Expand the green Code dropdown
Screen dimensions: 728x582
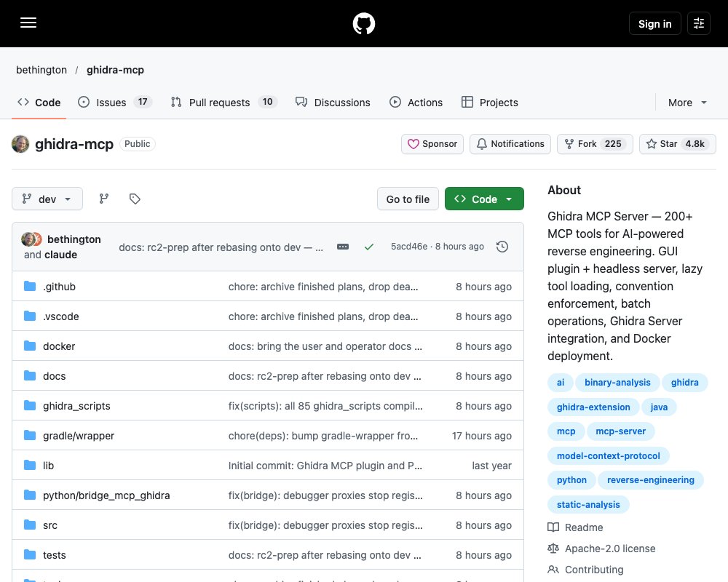484,199
